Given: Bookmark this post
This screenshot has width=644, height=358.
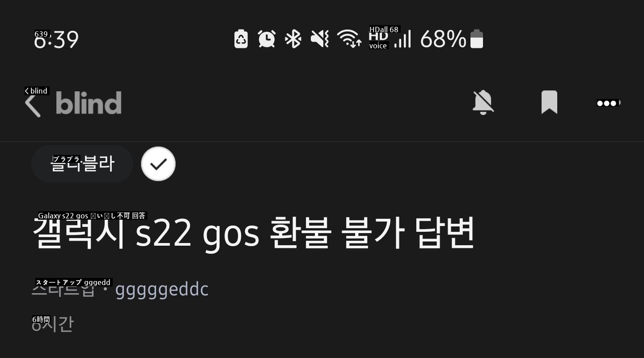Looking at the screenshot, I should 549,102.
